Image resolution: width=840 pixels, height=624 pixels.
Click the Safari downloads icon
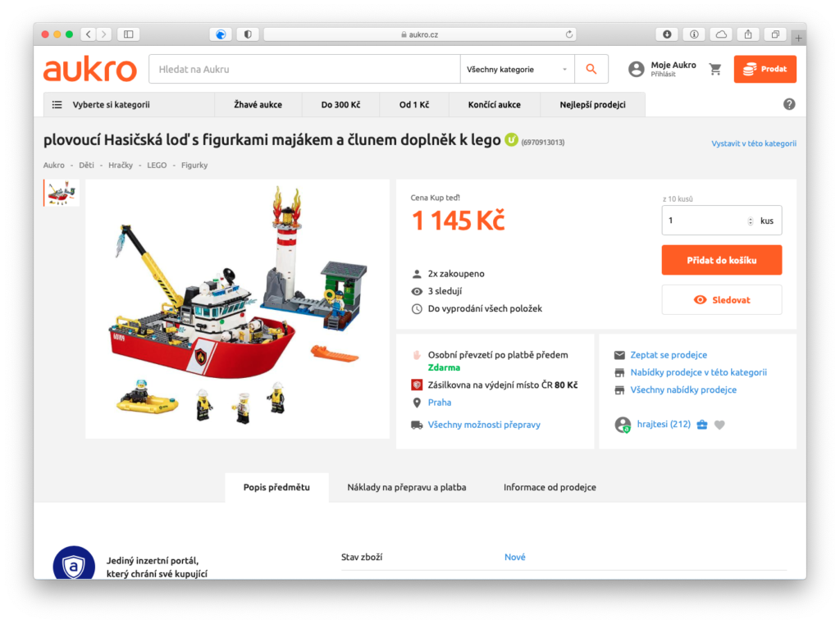point(667,34)
